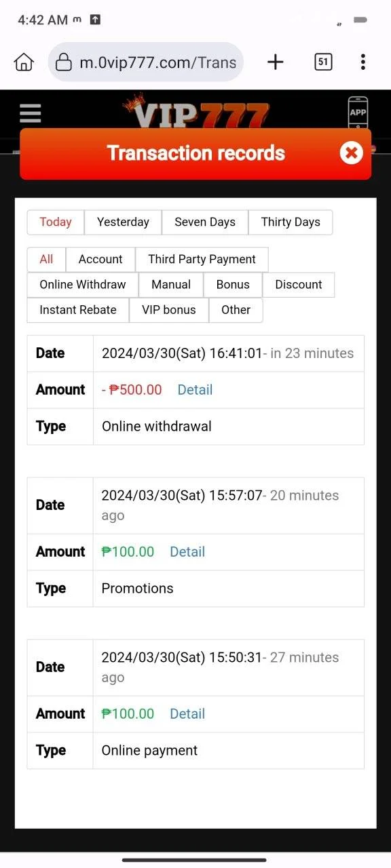
Task: Go to browser home icon
Action: [x=24, y=62]
